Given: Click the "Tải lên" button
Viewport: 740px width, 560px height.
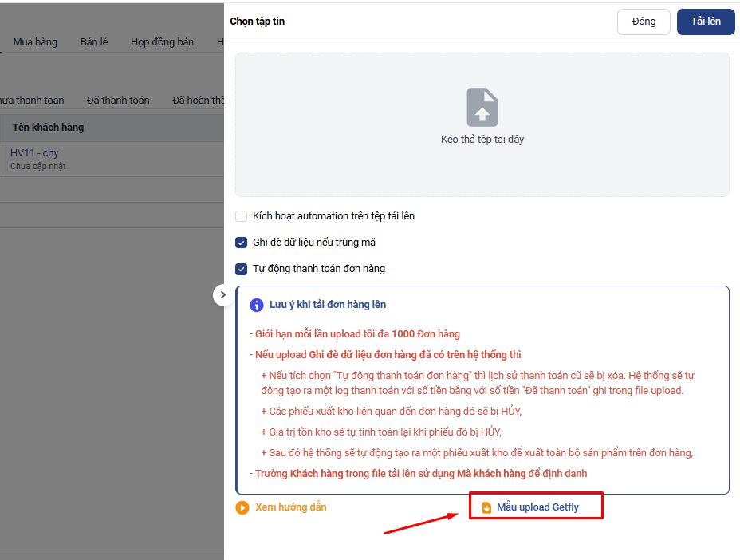Looking at the screenshot, I should 705,22.
